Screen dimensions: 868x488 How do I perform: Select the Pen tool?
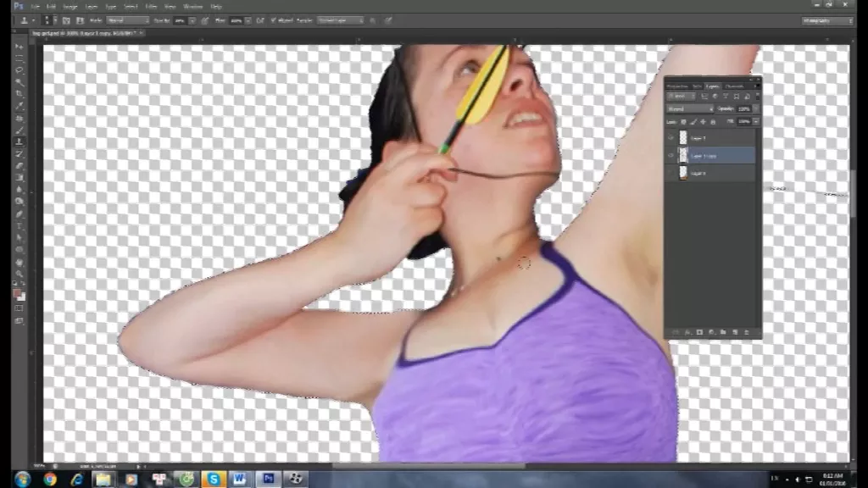point(19,213)
